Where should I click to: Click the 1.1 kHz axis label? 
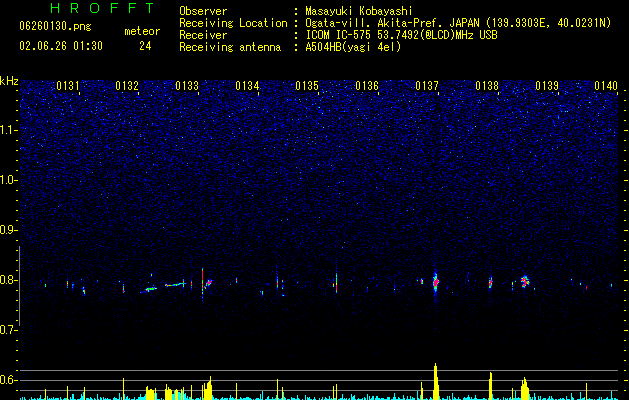pyautogui.click(x=9, y=130)
